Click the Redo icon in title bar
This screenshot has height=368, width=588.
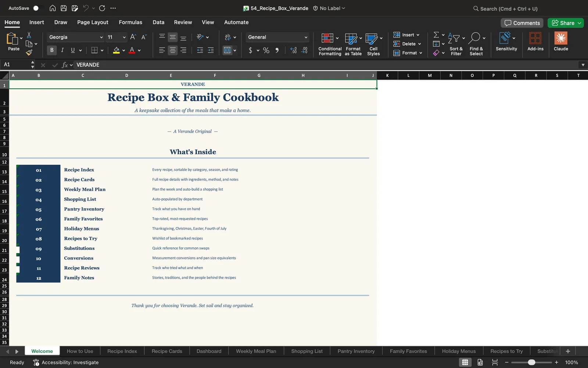click(x=102, y=8)
